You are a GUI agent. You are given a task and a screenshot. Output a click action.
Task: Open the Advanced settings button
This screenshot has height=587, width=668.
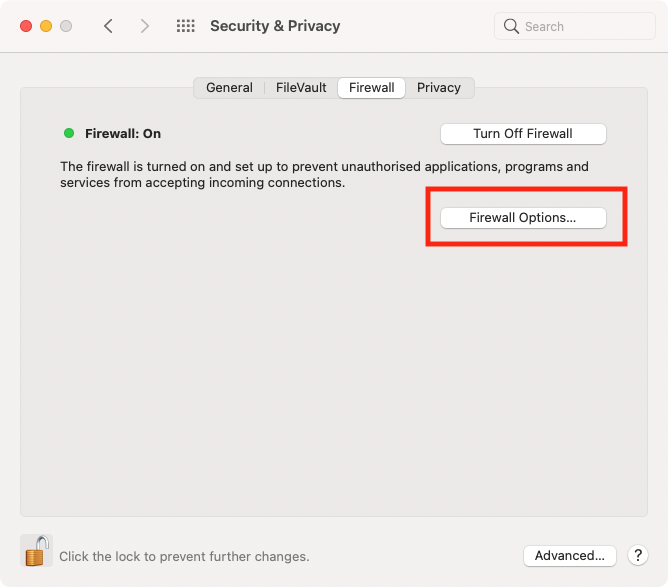pyautogui.click(x=570, y=555)
